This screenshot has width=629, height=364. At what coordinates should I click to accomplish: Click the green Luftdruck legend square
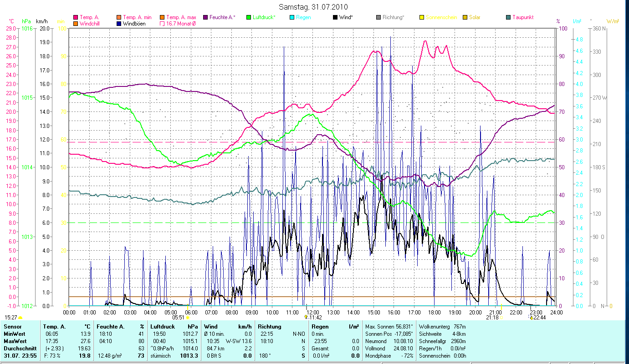pos(249,17)
